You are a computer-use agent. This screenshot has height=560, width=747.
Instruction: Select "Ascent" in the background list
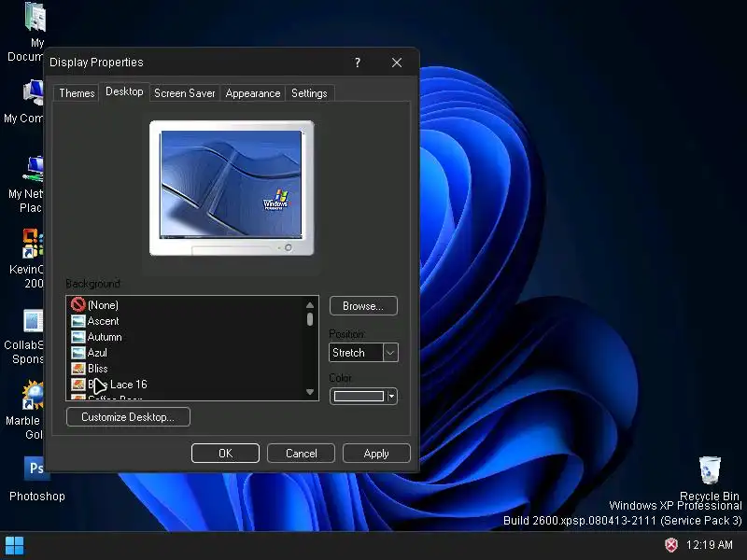pyautogui.click(x=103, y=321)
